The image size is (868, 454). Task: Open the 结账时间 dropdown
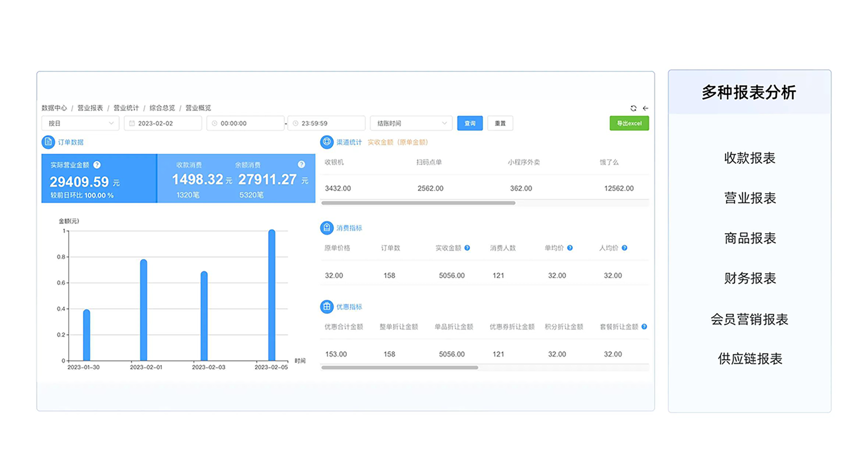(411, 123)
